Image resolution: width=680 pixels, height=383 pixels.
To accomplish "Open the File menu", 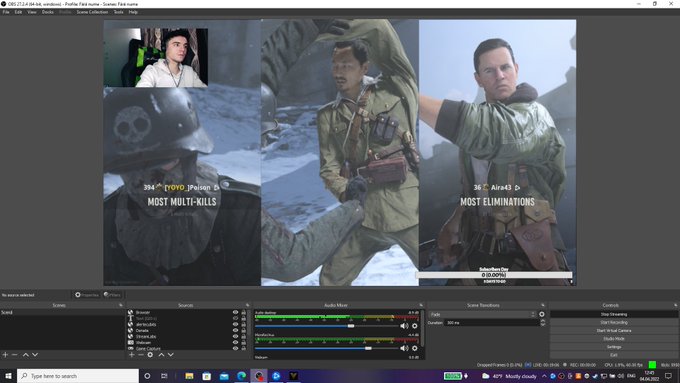I will [6, 12].
